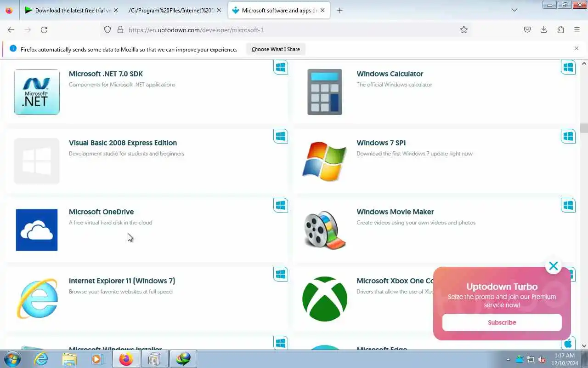Subscribe to Uptodown Turbo

point(502,322)
